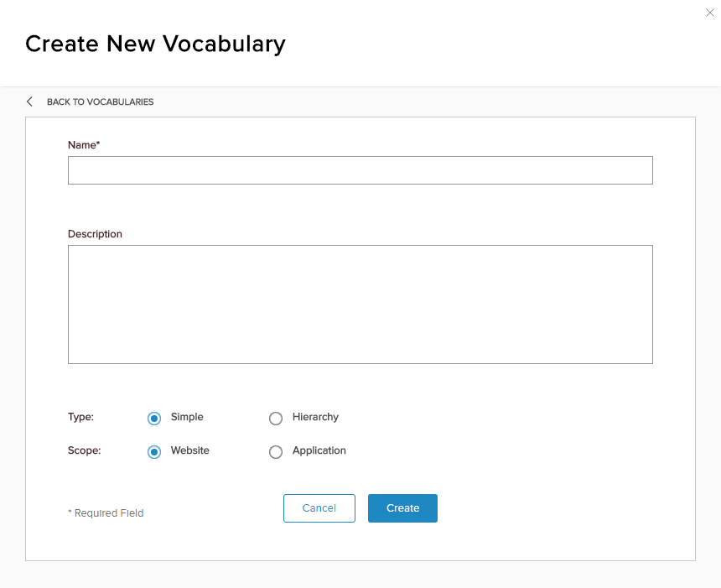Focus the Name input field
Screen dimensions: 721x588
pos(360,170)
